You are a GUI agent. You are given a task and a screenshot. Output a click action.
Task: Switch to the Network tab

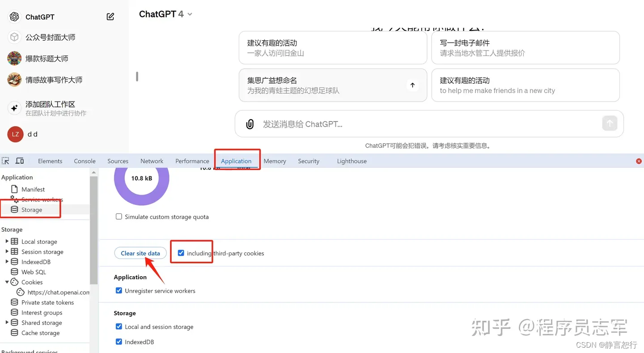pyautogui.click(x=152, y=161)
